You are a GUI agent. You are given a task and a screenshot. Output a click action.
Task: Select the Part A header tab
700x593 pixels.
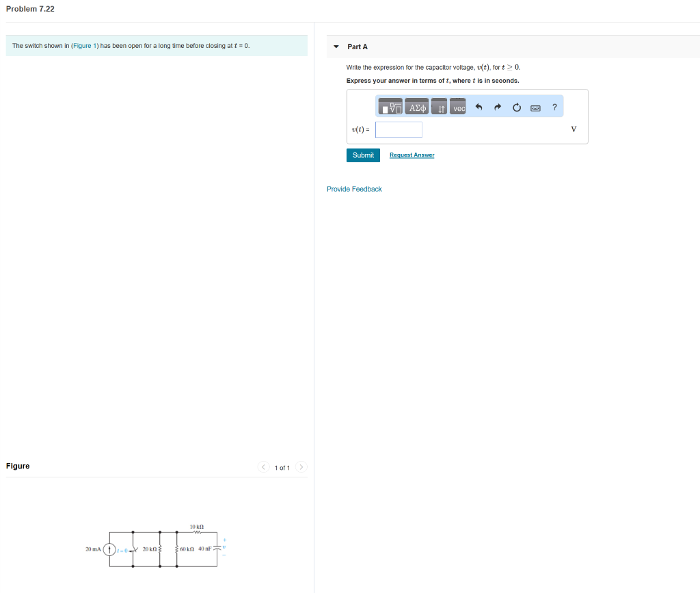(356, 47)
